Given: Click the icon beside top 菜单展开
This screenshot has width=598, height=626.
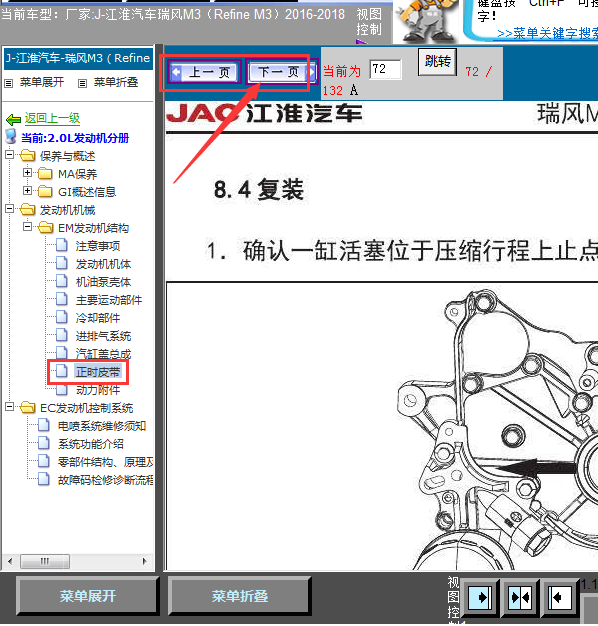Looking at the screenshot, I should click(9, 83).
